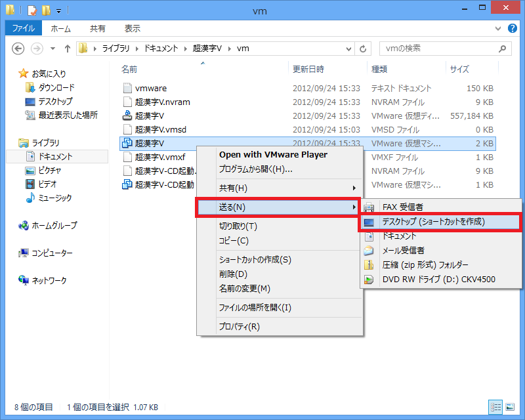Open the ファイル tab

tap(24, 29)
